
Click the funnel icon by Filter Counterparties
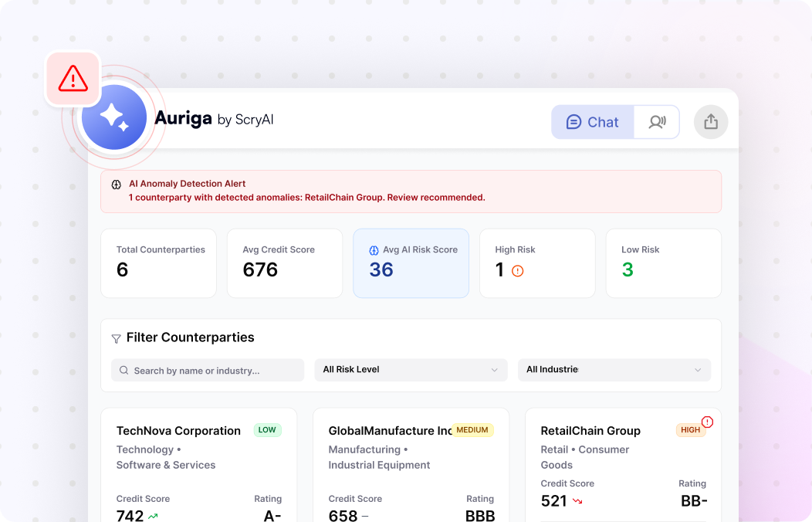click(116, 339)
